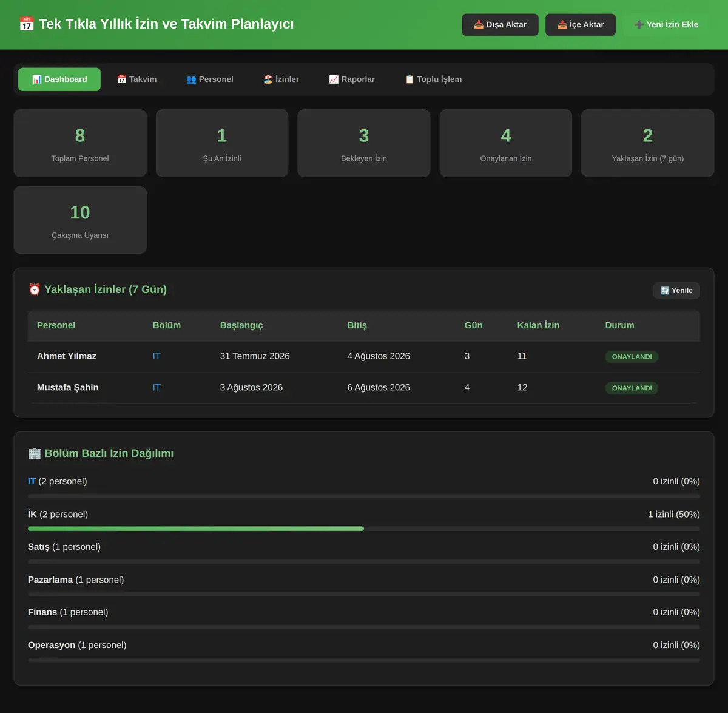Select the Toplu İşlem tab
This screenshot has height=713, width=728.
coord(433,79)
